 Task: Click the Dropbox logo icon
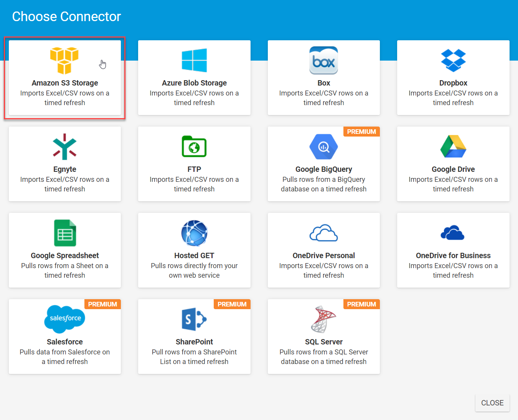click(453, 60)
